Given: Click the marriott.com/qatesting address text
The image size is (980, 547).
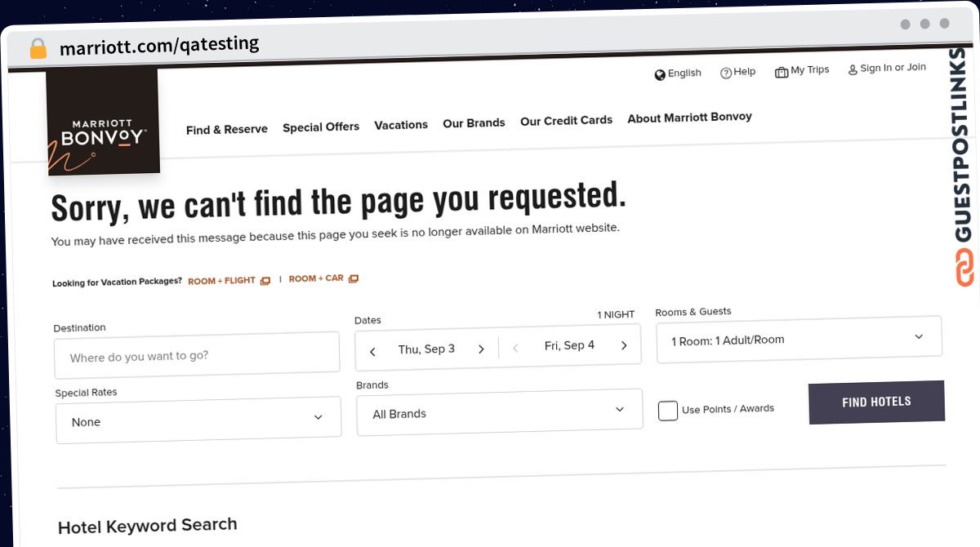Looking at the screenshot, I should pos(159,46).
